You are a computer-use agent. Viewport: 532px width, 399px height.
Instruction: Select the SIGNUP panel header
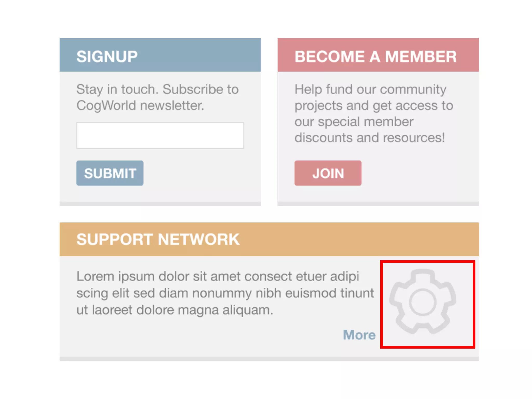pyautogui.click(x=160, y=55)
